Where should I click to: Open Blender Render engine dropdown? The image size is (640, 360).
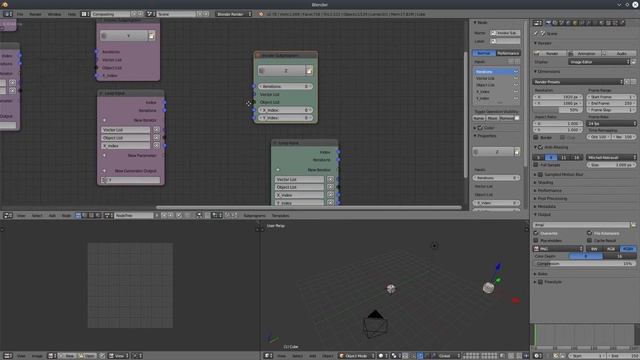(x=233, y=14)
